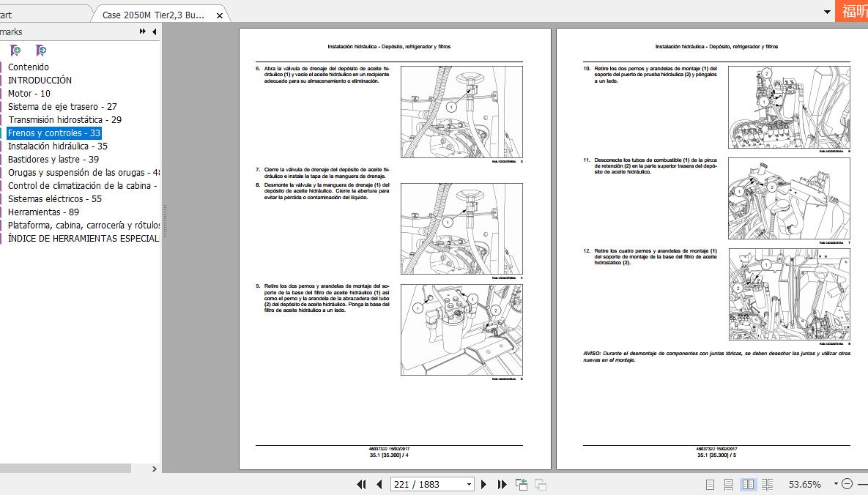
Task: Go to first page button
Action: [361, 485]
